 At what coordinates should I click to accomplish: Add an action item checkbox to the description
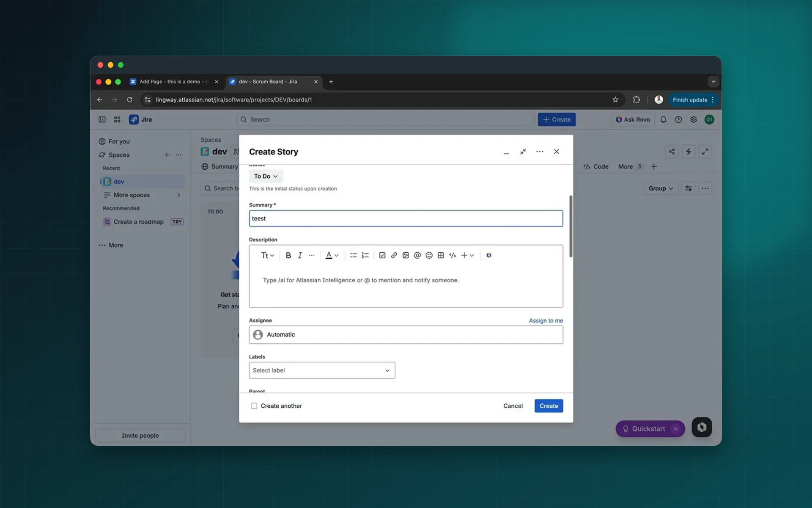click(x=382, y=255)
